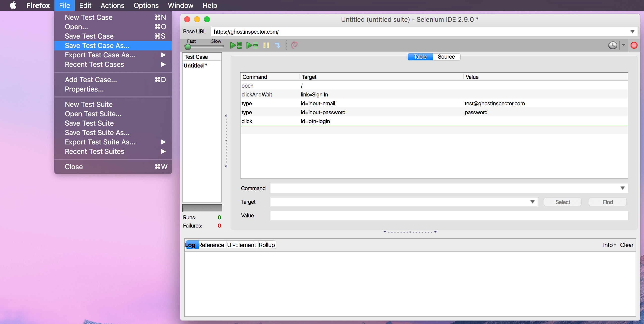Screen dimensions: 644x324
Task: Toggle the red Record button
Action: (x=634, y=45)
